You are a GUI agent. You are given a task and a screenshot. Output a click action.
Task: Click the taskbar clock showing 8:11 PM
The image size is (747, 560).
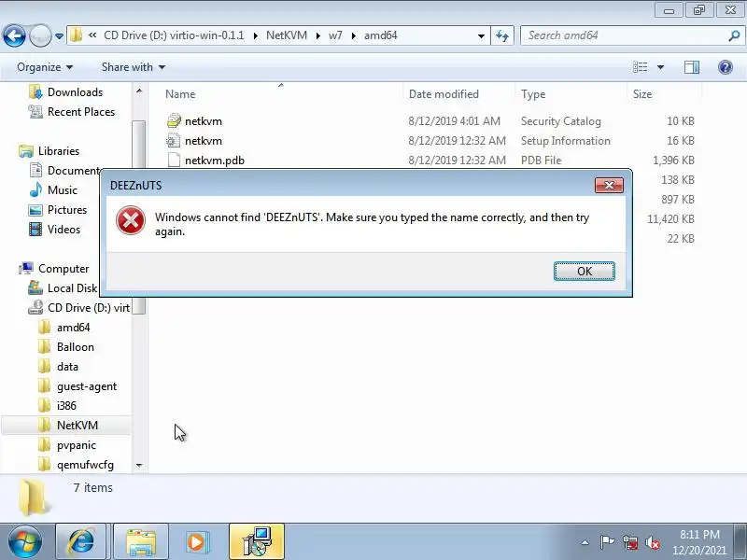699,542
